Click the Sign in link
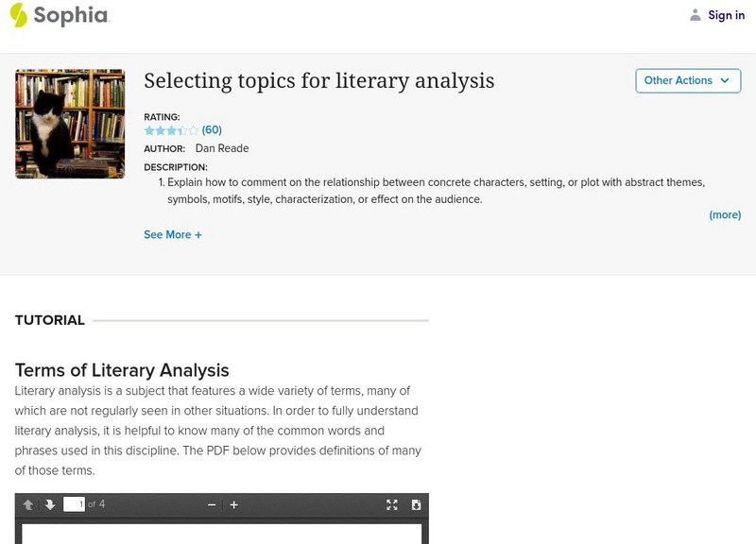756x544 pixels. 726,15
